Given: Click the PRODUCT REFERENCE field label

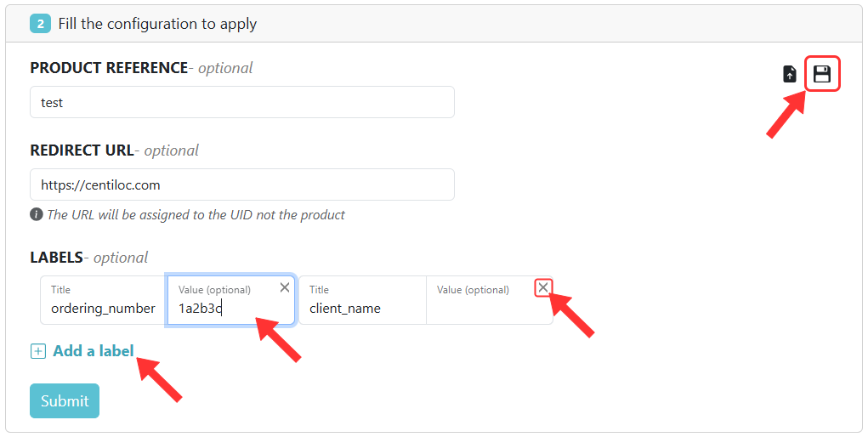Looking at the screenshot, I should tap(109, 68).
